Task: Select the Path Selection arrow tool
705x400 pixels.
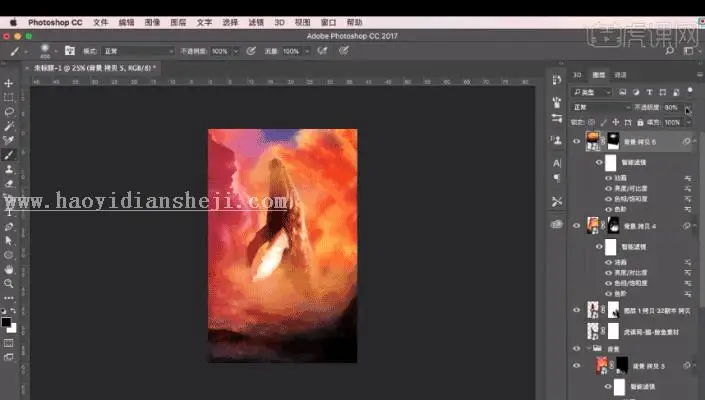Action: coord(9,241)
